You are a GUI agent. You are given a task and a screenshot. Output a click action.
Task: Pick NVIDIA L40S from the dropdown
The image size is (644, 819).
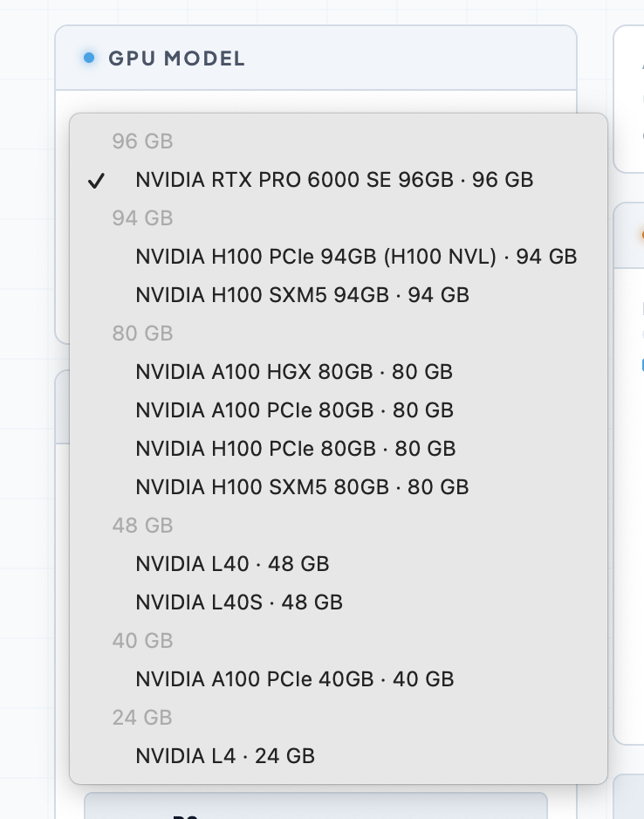coord(238,602)
